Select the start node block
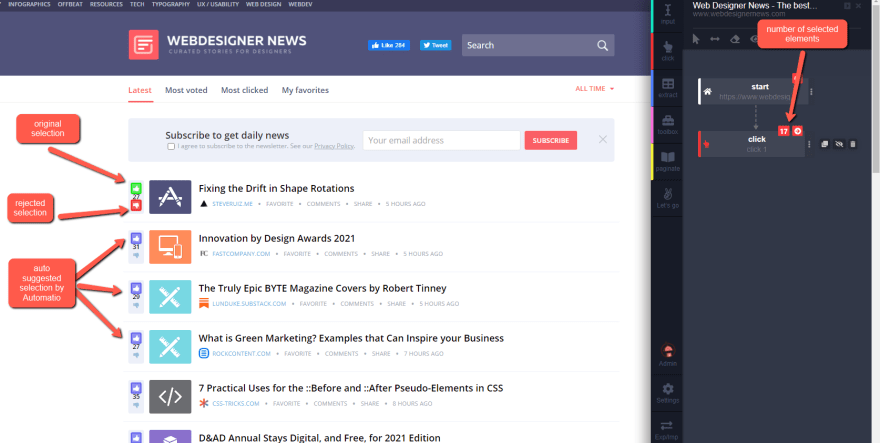 click(x=753, y=91)
